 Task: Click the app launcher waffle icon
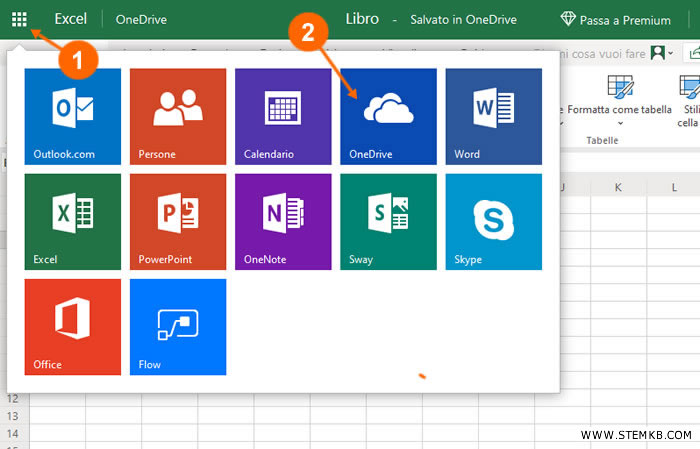20,19
